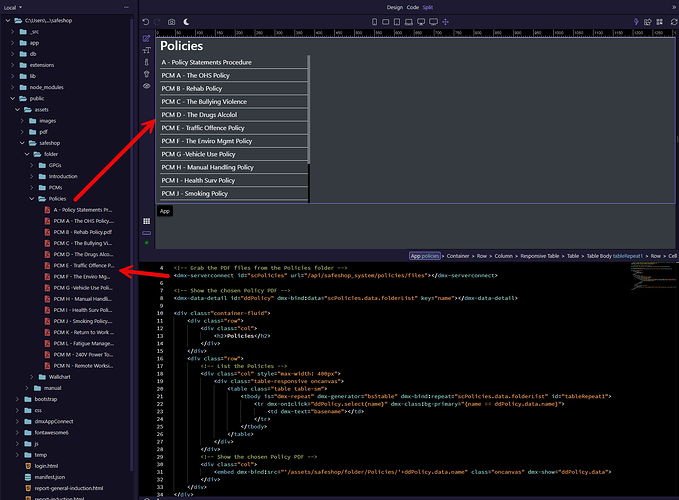Image resolution: width=679 pixels, height=500 pixels.
Task: Collapse the public folder
Action: (x=13, y=98)
